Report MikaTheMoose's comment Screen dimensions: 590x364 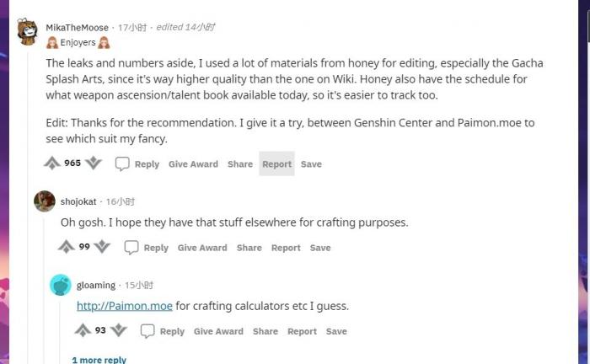[276, 164]
